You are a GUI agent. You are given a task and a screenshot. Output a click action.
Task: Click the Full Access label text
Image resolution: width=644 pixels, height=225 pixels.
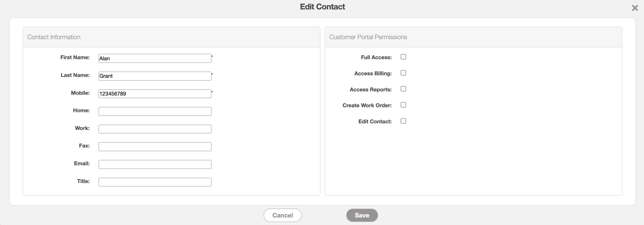point(376,57)
